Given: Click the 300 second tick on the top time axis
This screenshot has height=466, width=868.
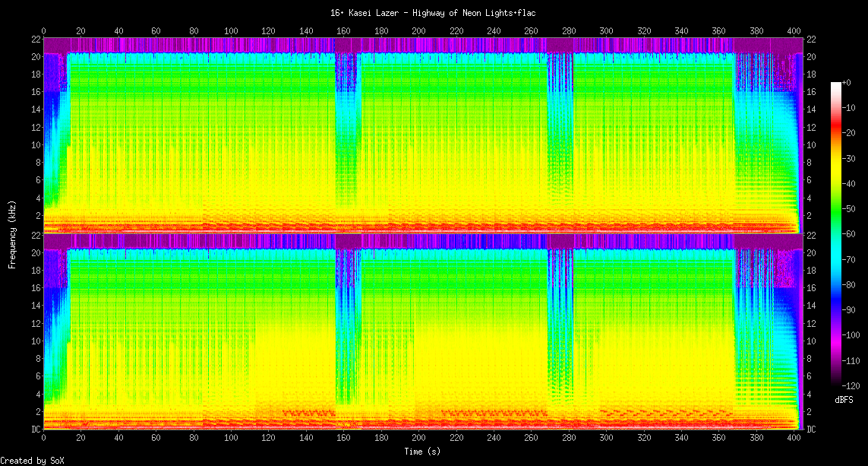Looking at the screenshot, I should [x=606, y=30].
